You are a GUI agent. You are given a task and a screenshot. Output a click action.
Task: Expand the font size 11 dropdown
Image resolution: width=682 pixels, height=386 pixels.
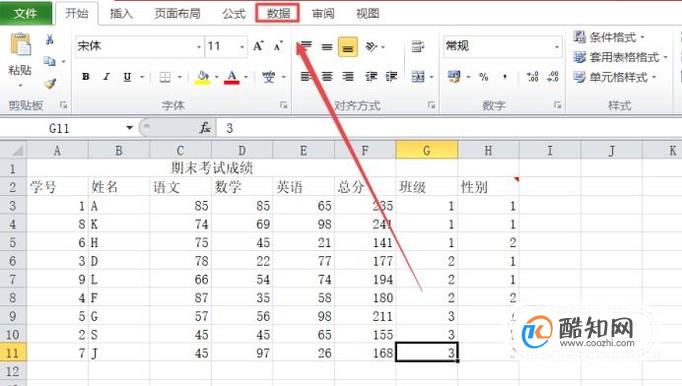click(x=242, y=47)
